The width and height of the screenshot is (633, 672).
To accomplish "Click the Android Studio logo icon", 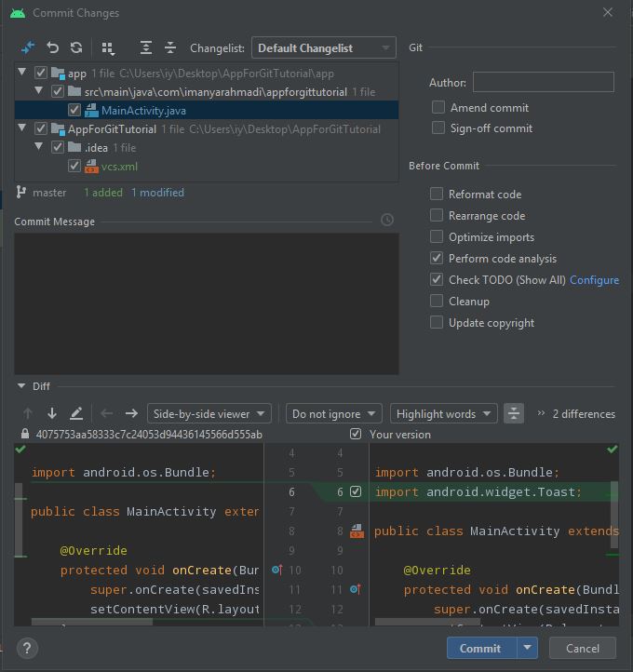I will pos(18,13).
